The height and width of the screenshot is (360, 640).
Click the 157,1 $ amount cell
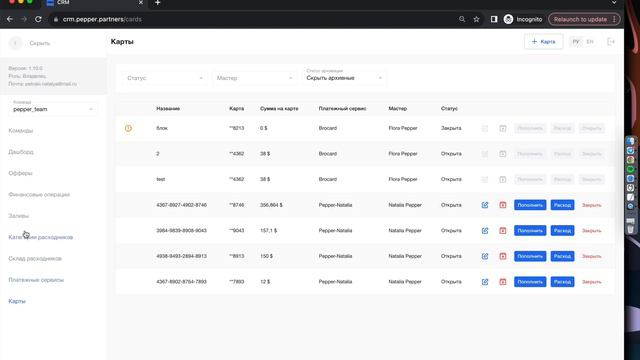[x=269, y=231]
